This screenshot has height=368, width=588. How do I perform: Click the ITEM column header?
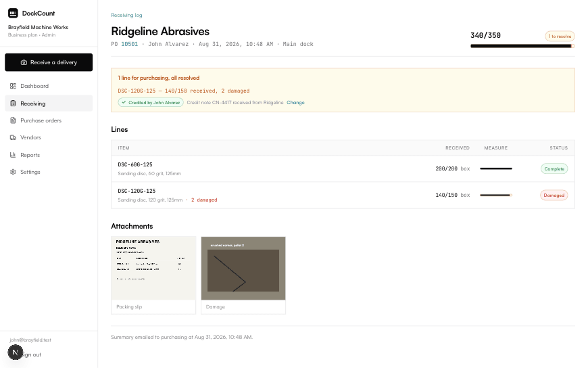pos(124,148)
